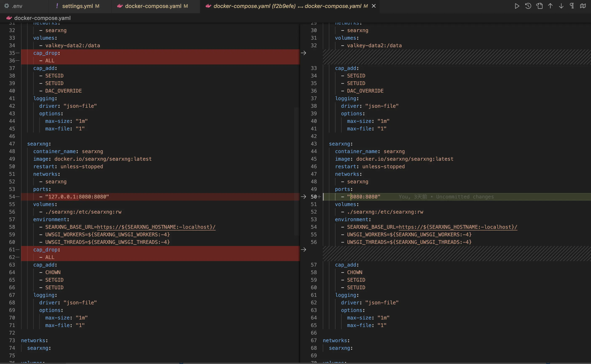
Task: Switch to the .env tab
Action: 17,6
